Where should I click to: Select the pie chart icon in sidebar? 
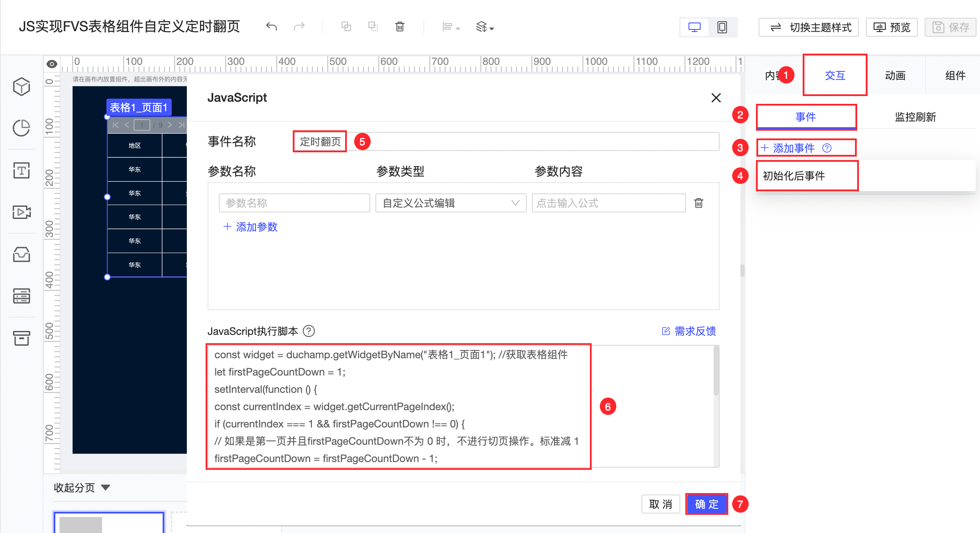21,128
